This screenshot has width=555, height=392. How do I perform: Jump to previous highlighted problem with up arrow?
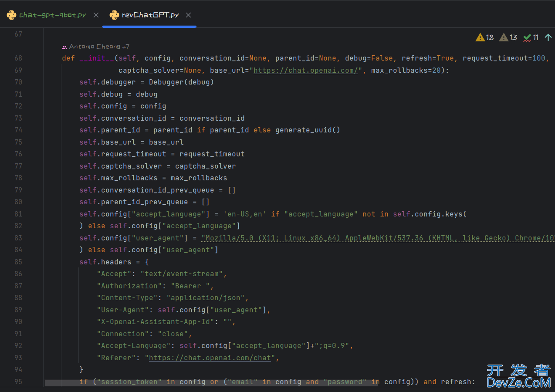coord(548,37)
